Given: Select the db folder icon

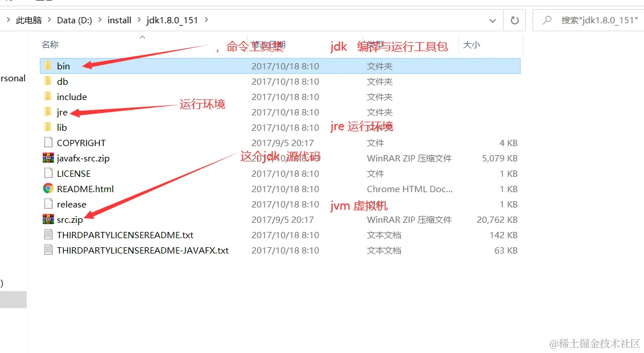Looking at the screenshot, I should [48, 81].
